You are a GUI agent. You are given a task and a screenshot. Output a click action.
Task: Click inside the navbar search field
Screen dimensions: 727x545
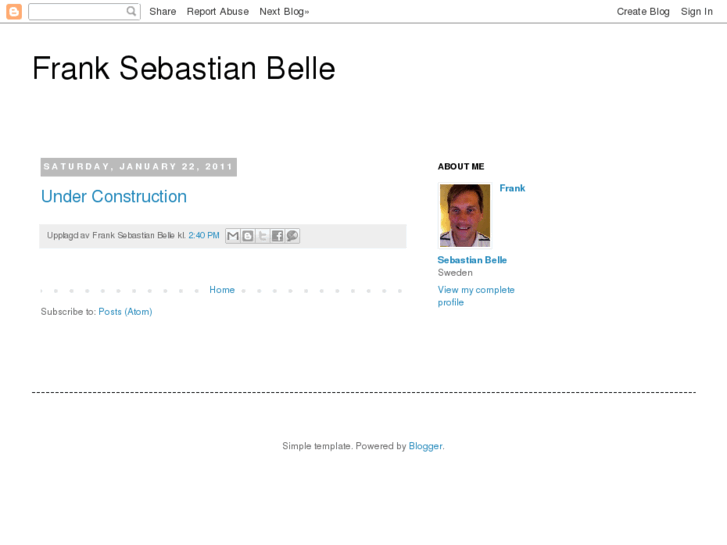(76, 12)
